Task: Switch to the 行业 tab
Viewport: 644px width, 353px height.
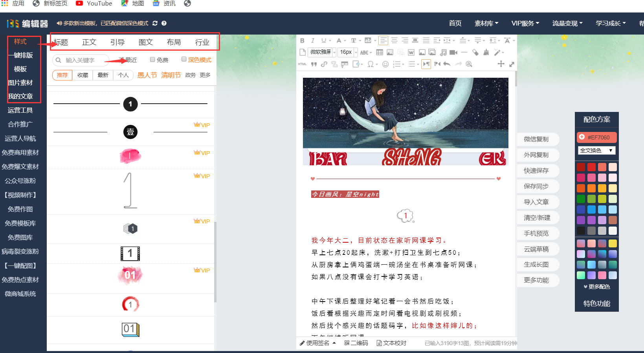Action: click(202, 42)
